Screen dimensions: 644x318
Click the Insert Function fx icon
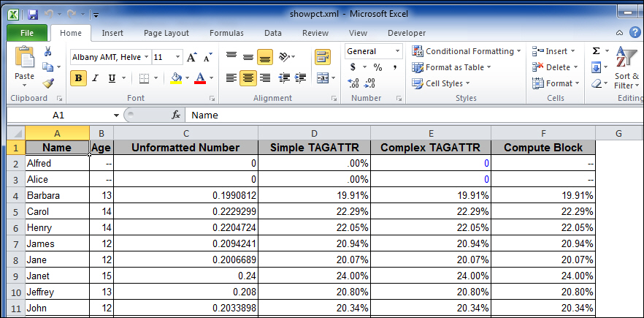pyautogui.click(x=176, y=115)
